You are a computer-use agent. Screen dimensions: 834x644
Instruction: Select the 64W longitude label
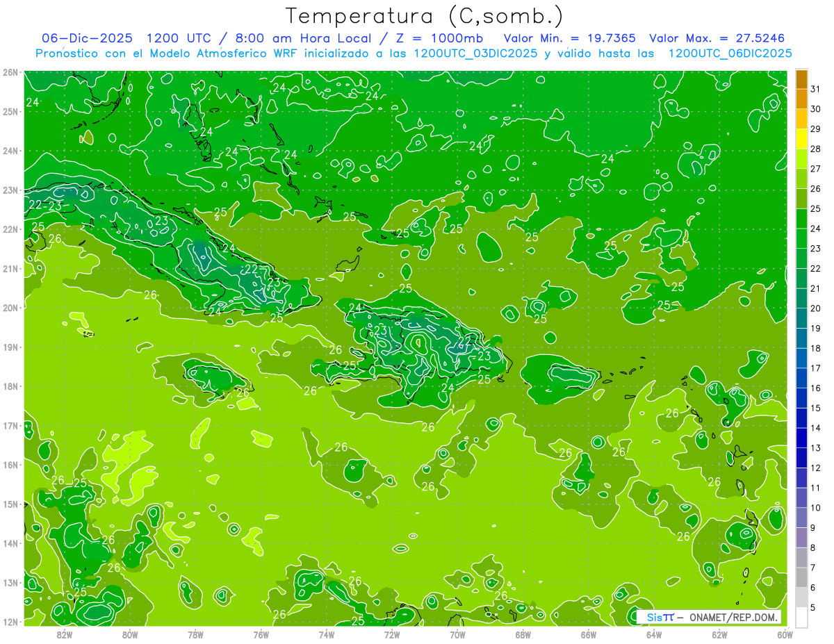tap(653, 634)
